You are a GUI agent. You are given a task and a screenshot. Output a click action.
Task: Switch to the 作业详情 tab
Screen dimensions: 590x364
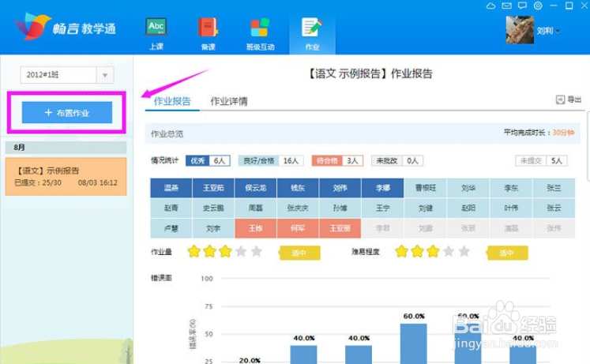click(229, 101)
